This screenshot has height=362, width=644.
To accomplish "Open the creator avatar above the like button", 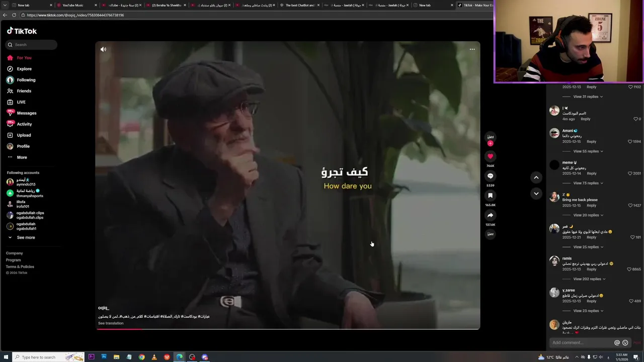I will pyautogui.click(x=490, y=137).
